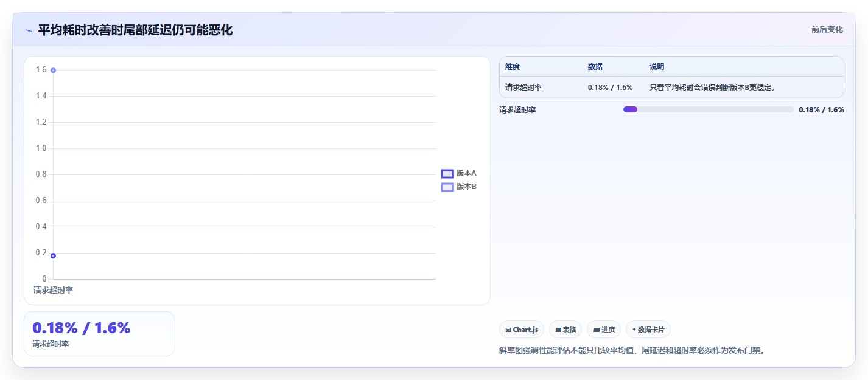Screen dimensions: 868x380
Task: Click the 版本B legend color box
Action: click(x=447, y=187)
